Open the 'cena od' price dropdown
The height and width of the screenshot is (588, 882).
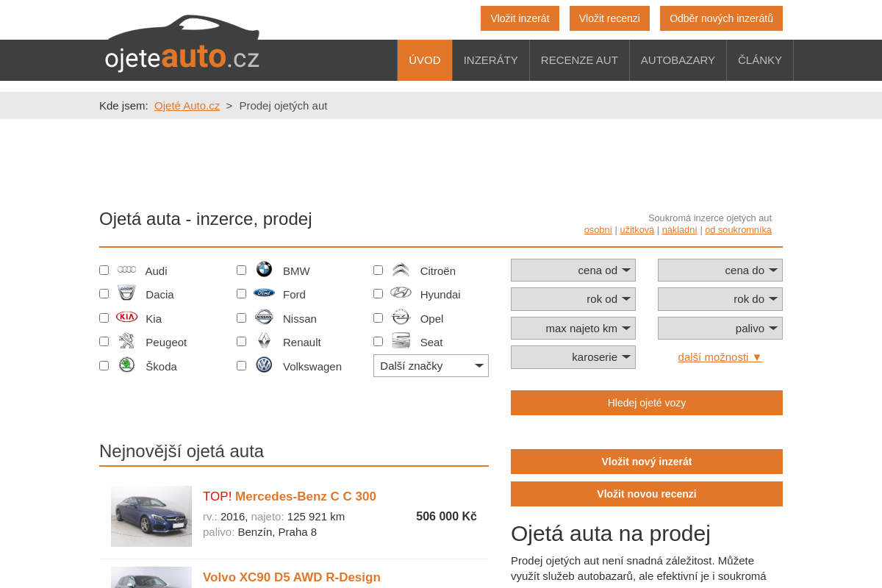point(573,270)
